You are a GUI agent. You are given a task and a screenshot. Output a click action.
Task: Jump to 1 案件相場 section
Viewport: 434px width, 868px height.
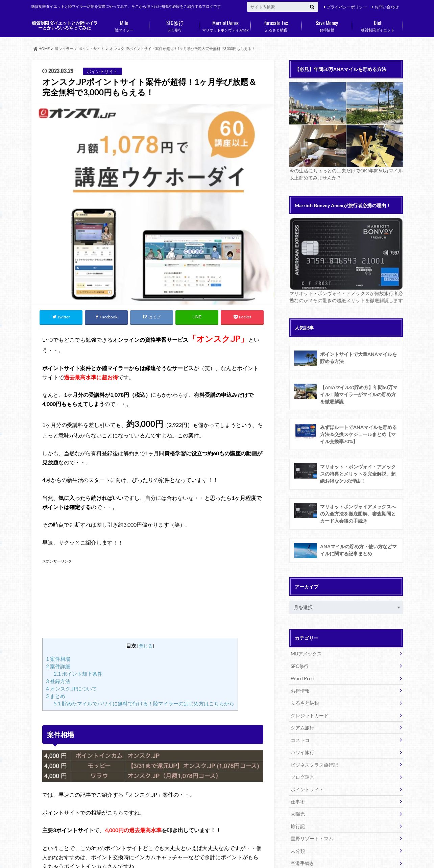(x=58, y=659)
